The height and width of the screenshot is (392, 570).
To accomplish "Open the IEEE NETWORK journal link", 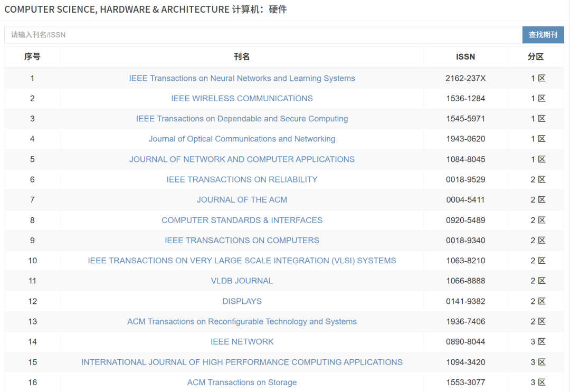I will (242, 341).
